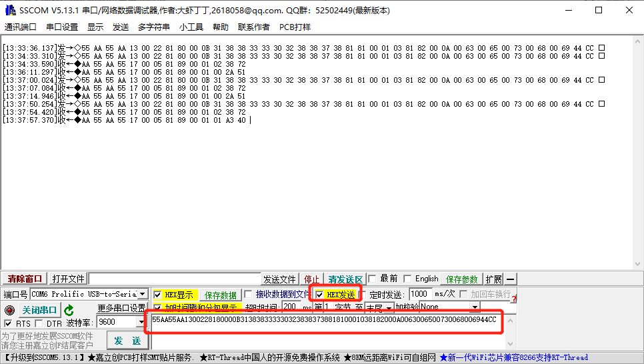
Task: Click the 嘉立创PCB打样SMT贴片服务 status text
Action: (140, 357)
